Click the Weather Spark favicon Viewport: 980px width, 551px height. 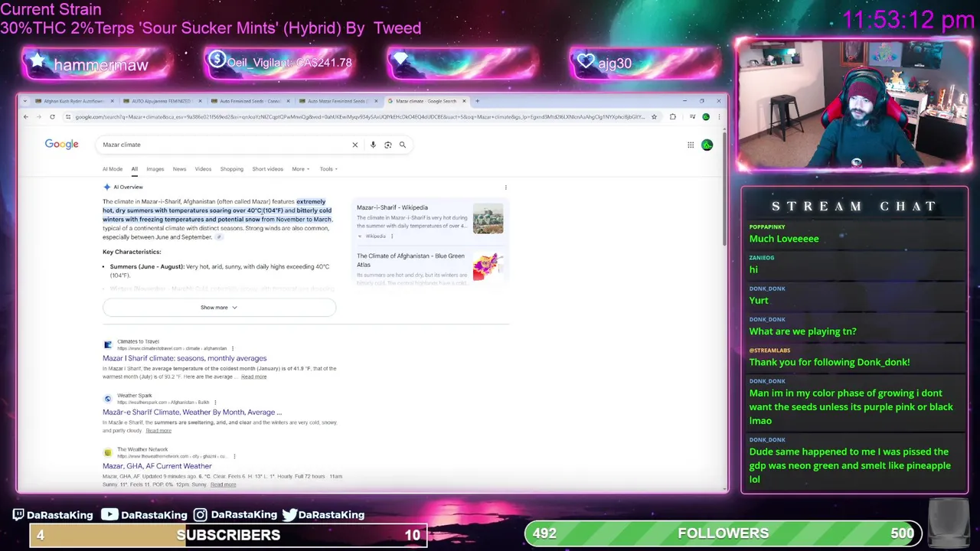108,399
